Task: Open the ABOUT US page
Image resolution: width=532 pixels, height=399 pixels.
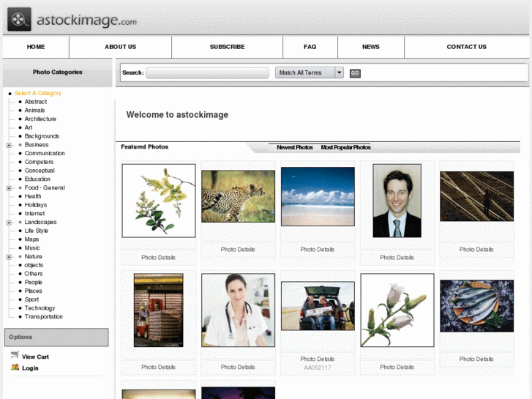Action: [x=121, y=47]
